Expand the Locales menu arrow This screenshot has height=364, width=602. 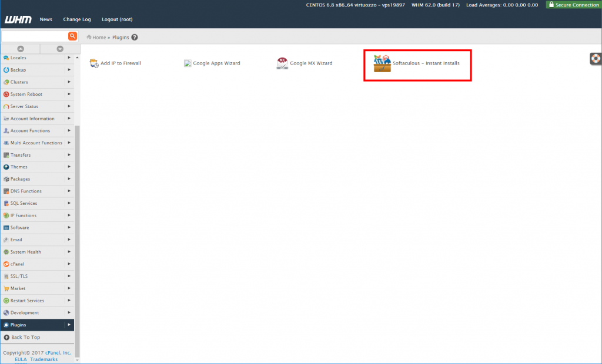69,58
